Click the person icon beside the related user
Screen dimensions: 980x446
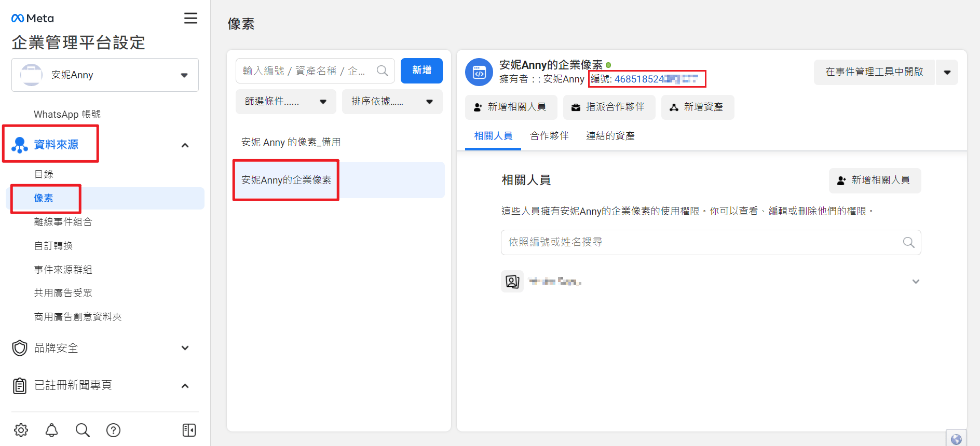click(x=512, y=281)
